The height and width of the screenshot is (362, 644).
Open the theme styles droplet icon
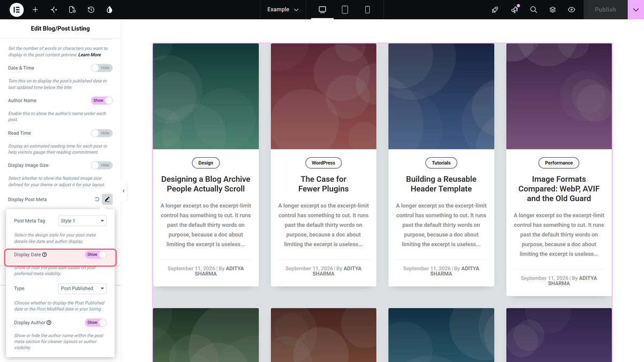pos(110,10)
